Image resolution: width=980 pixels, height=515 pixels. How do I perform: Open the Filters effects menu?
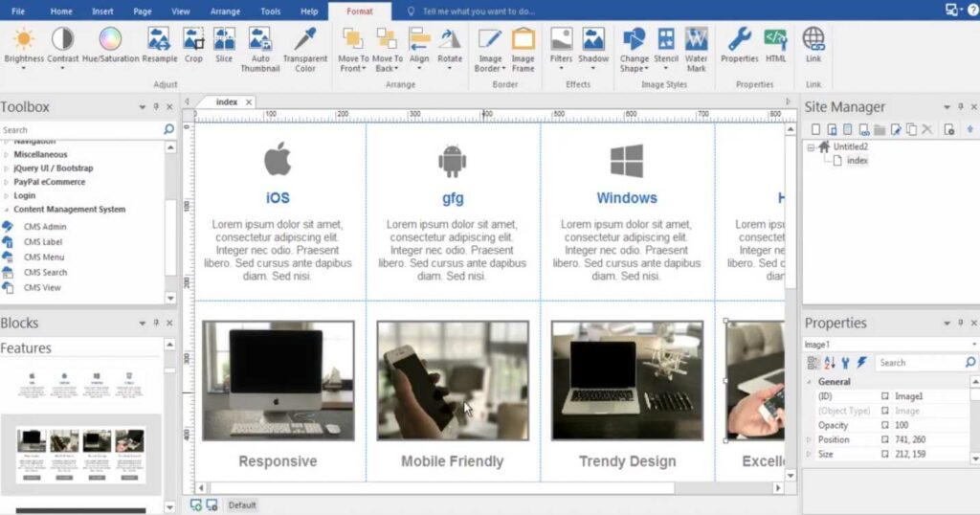pos(561,48)
